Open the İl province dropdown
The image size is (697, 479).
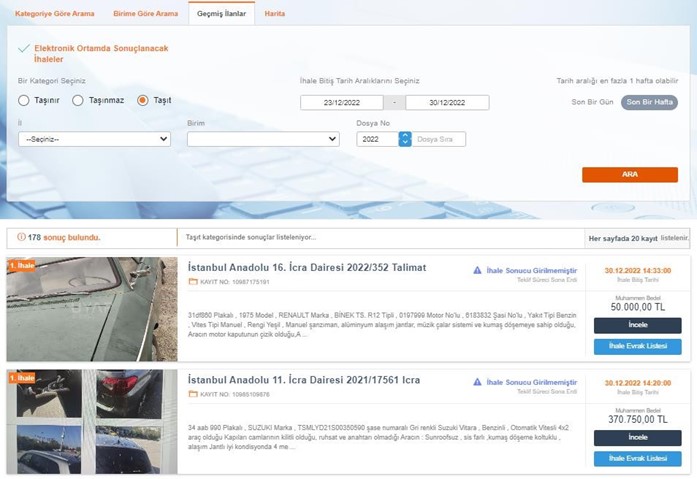[x=95, y=139]
